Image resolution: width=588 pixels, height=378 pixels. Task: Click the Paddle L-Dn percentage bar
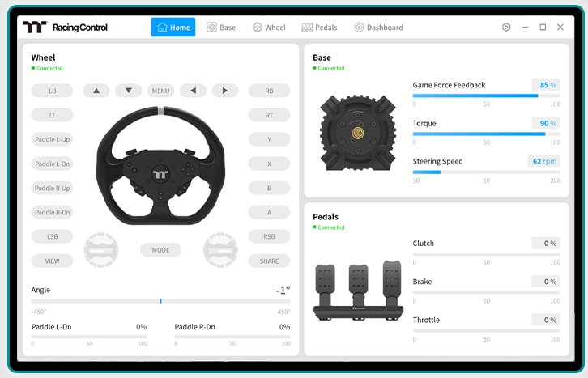click(89, 337)
